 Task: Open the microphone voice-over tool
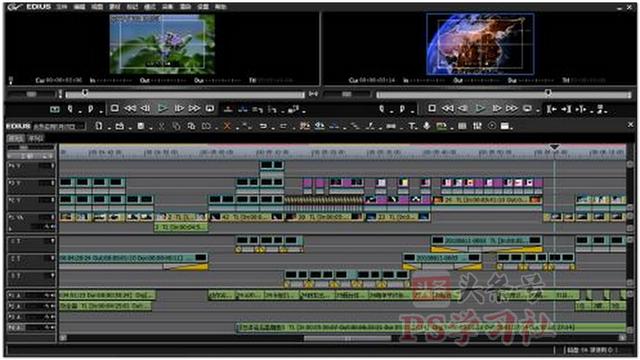427,126
